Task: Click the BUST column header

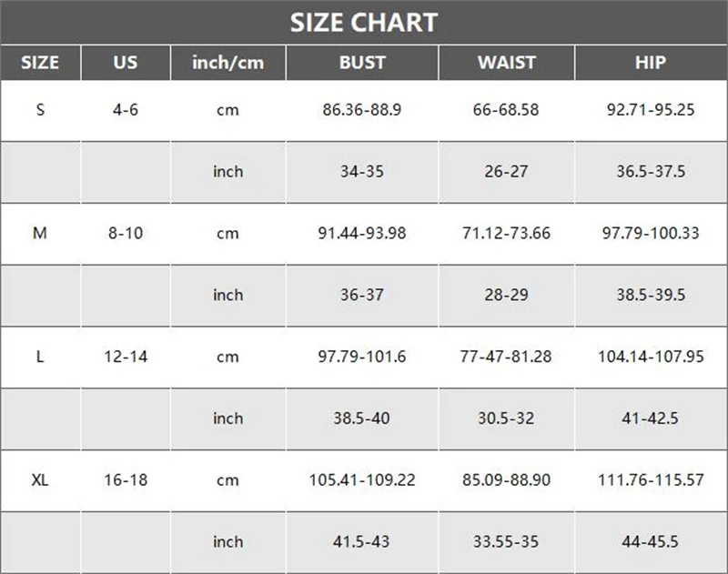Action: click(x=362, y=63)
